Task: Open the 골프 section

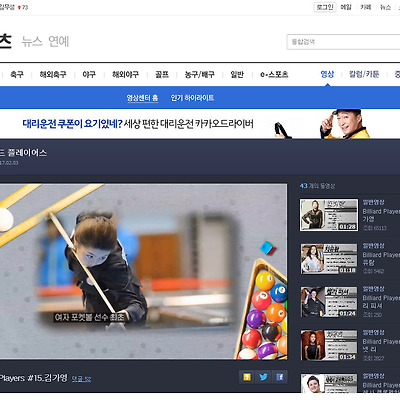Action: click(162, 74)
